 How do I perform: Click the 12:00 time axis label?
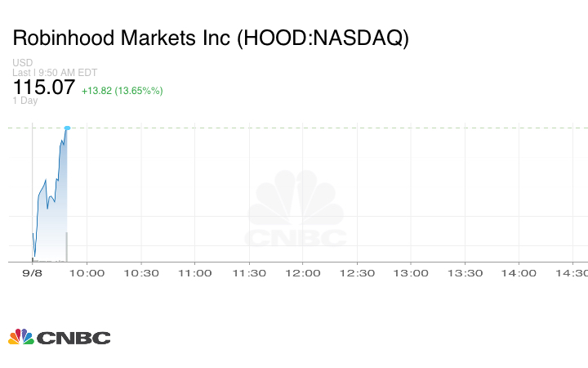tap(303, 273)
